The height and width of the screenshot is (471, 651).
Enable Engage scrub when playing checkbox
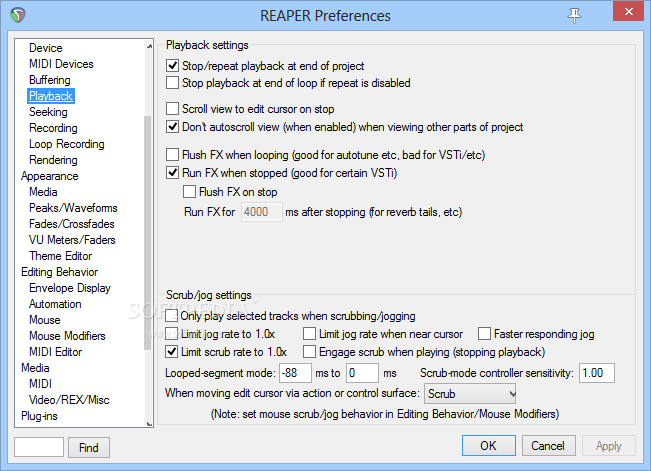click(309, 352)
